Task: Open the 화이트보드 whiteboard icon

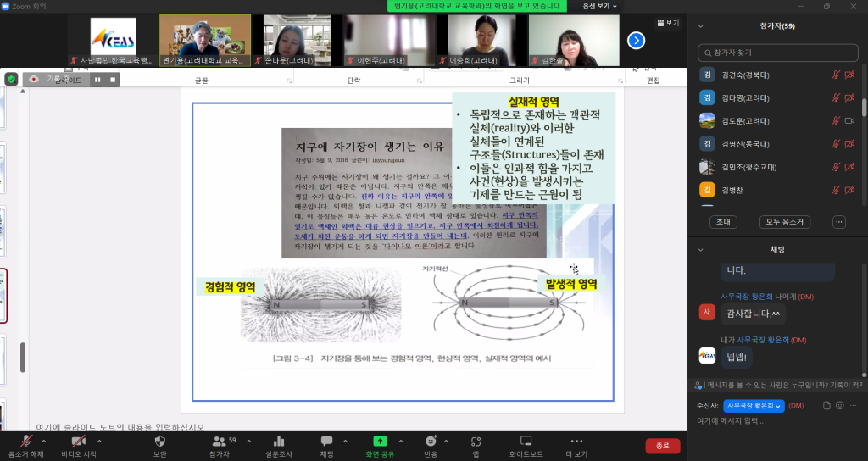Action: (526, 442)
